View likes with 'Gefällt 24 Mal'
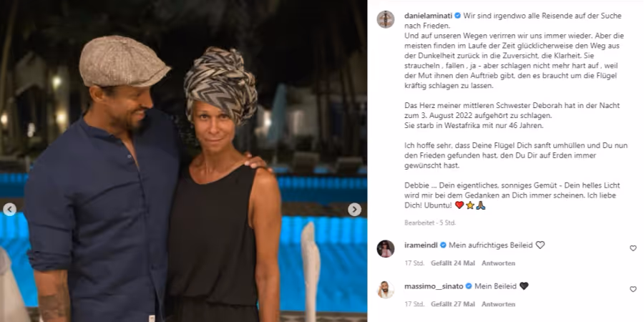This screenshot has width=644, height=322. pos(453,263)
